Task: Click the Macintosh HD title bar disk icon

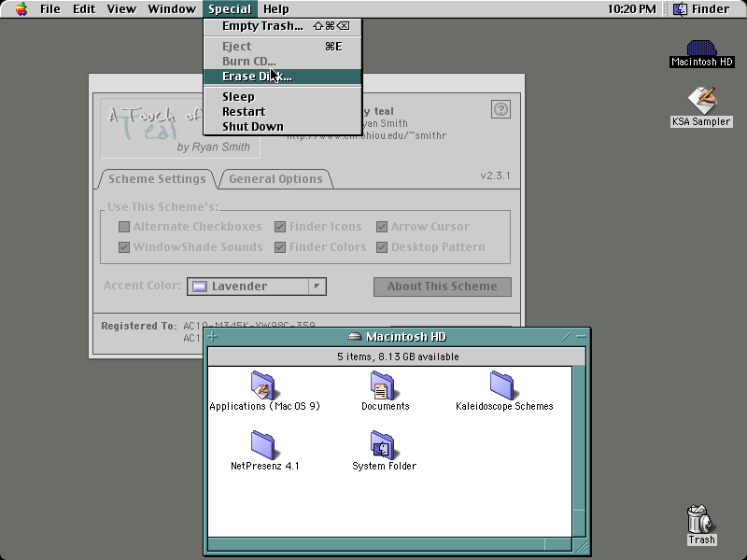Action: [355, 337]
